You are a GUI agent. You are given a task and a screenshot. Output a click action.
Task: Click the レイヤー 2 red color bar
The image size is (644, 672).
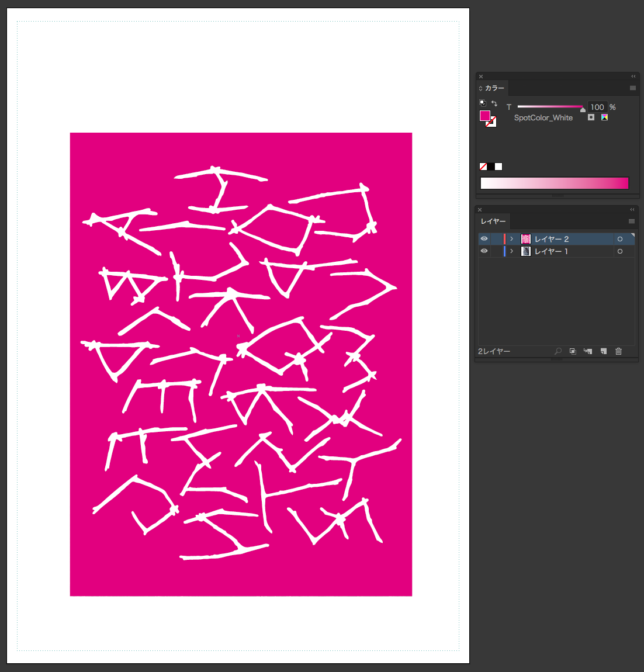tap(504, 239)
